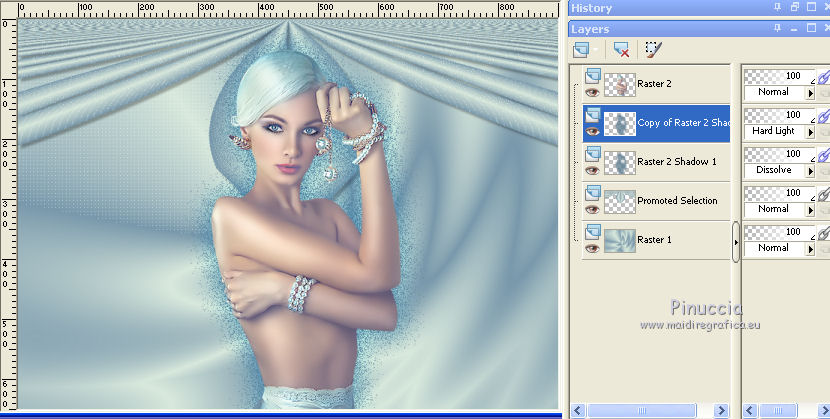Select the Raster 2 layer thumbnail
Image resolution: width=830 pixels, height=419 pixels.
tap(620, 84)
